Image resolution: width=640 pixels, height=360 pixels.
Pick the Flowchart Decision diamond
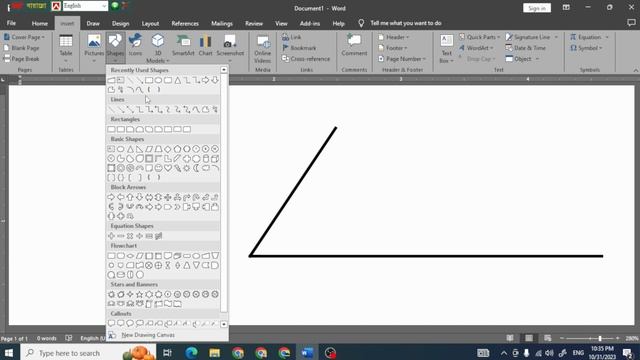tap(130, 256)
